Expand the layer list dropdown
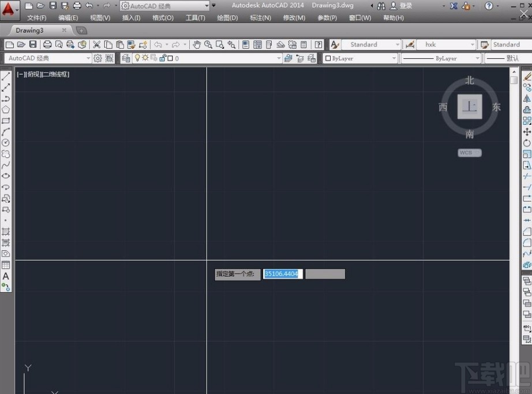This screenshot has height=394, width=532. 279,58
